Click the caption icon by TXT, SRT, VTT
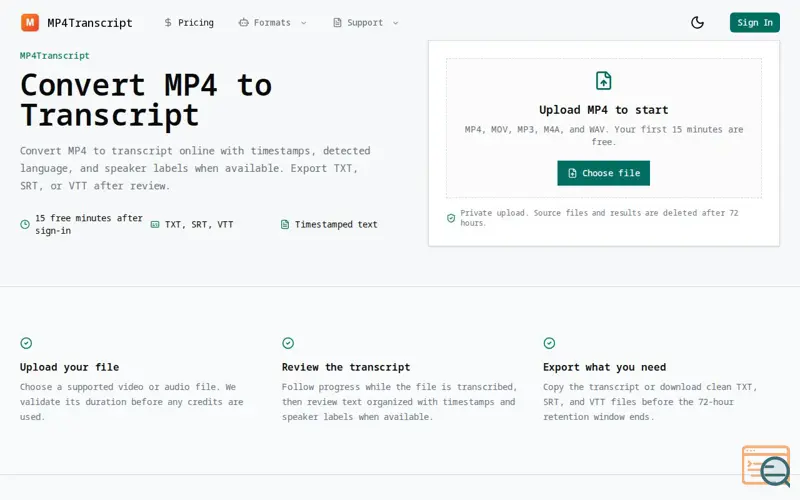 click(155, 224)
